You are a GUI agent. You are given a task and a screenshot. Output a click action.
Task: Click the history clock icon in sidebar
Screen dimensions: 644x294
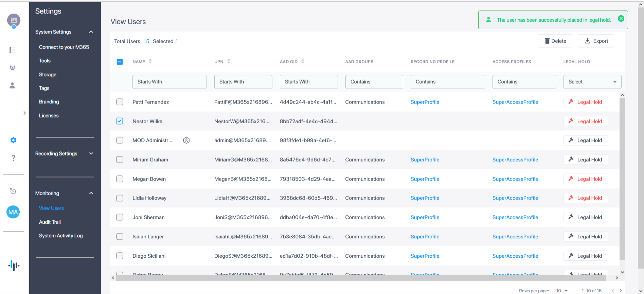pos(13,191)
